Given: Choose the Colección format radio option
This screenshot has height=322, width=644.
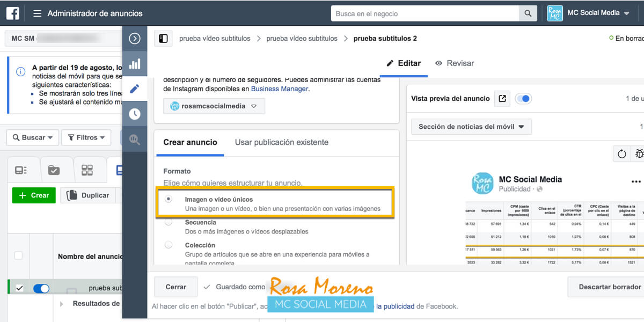Looking at the screenshot, I should (169, 245).
